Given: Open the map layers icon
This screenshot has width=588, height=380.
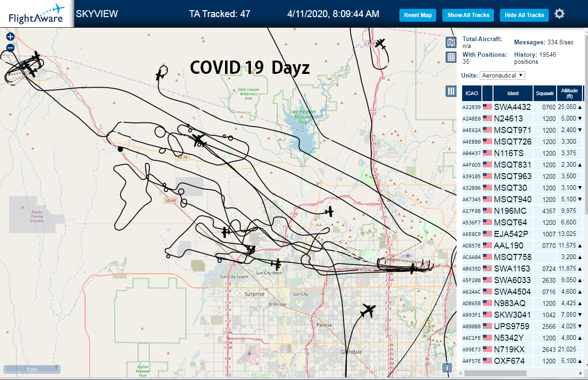Looking at the screenshot, I should tap(451, 42).
